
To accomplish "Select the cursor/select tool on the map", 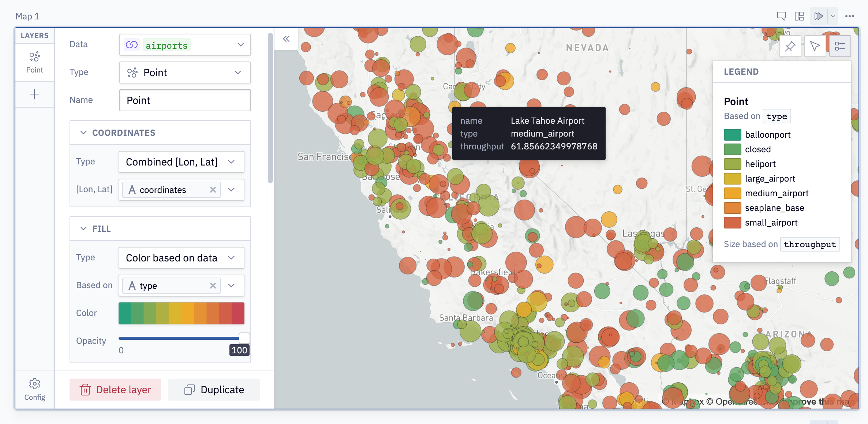I will coord(815,46).
